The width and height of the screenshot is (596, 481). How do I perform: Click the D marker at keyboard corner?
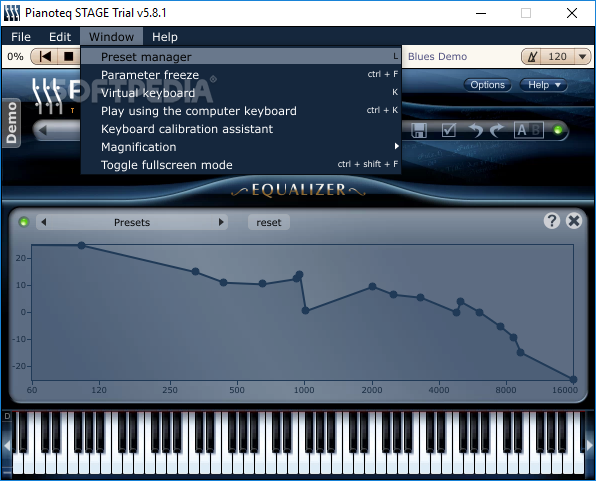pyautogui.click(x=7, y=416)
